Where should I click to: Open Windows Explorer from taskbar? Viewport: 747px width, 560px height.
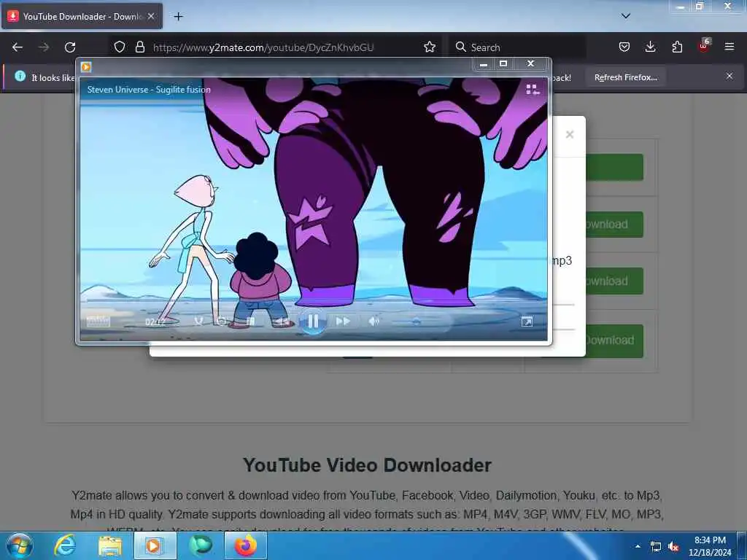[110, 545]
